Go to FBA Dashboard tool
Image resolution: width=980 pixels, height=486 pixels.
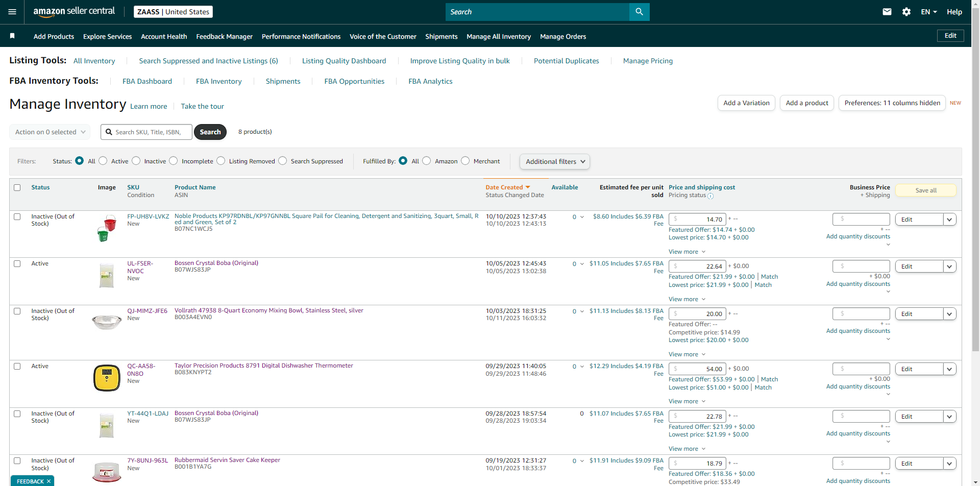[147, 81]
